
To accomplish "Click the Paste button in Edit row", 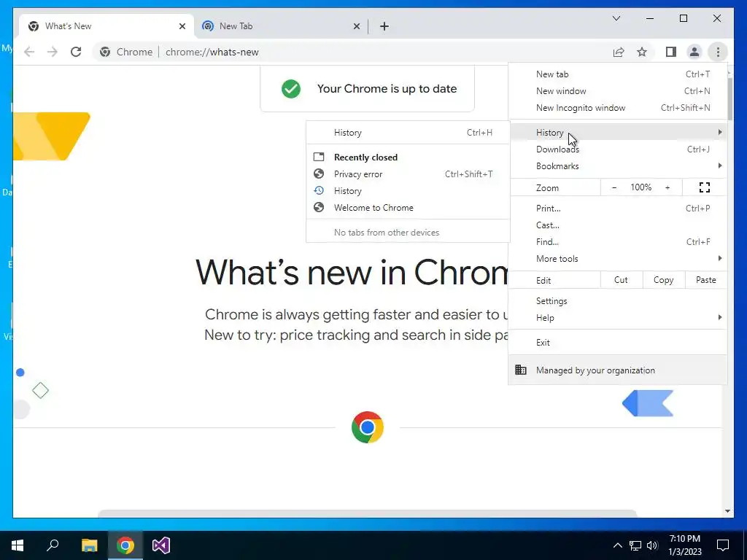I will tap(706, 280).
